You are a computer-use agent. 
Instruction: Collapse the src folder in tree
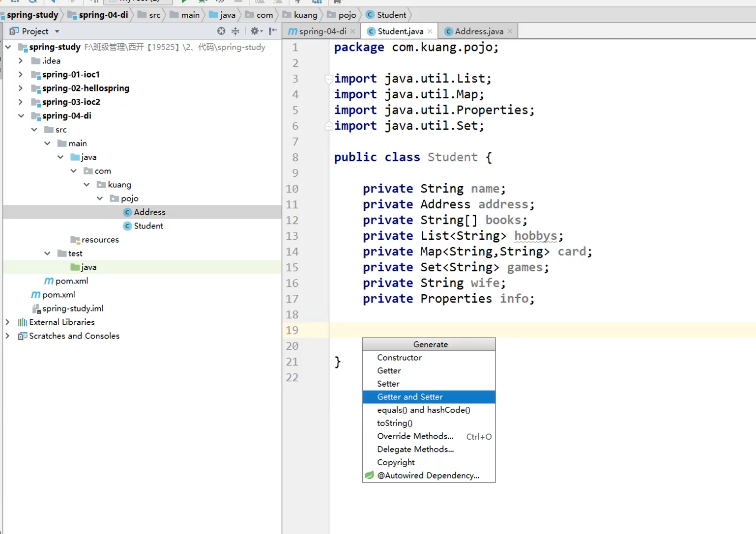pyautogui.click(x=34, y=130)
